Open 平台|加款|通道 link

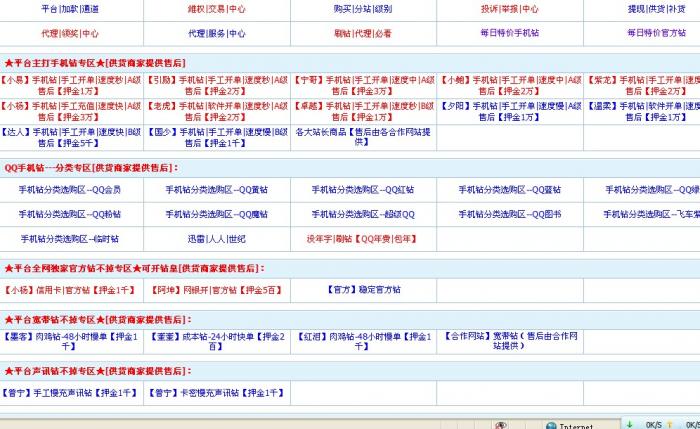tap(70, 8)
